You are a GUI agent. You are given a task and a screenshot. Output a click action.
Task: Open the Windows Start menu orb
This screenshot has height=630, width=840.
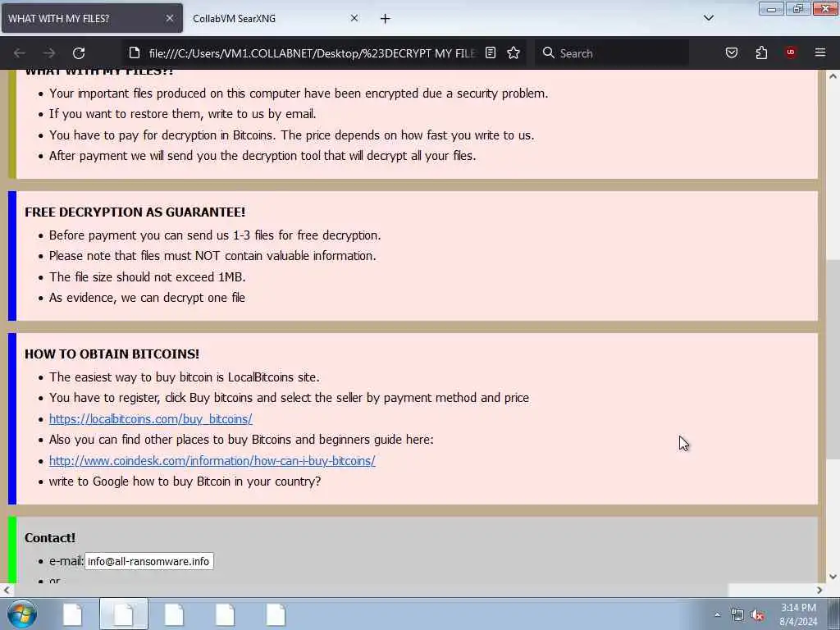pyautogui.click(x=22, y=614)
